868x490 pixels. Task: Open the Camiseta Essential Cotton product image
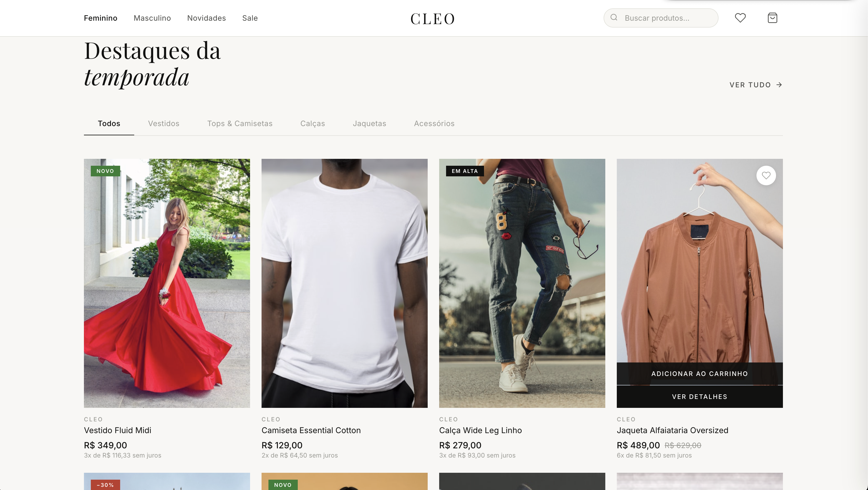(x=344, y=283)
